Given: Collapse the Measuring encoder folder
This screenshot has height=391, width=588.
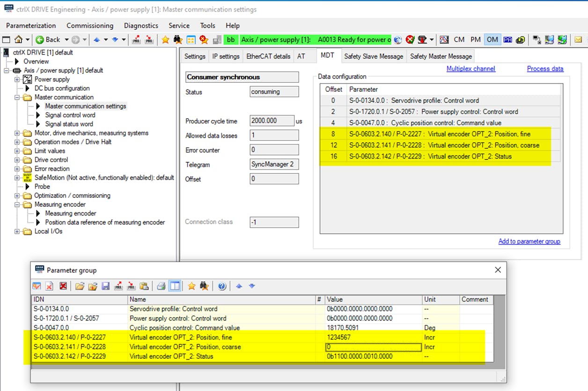Looking at the screenshot, I should [x=17, y=205].
